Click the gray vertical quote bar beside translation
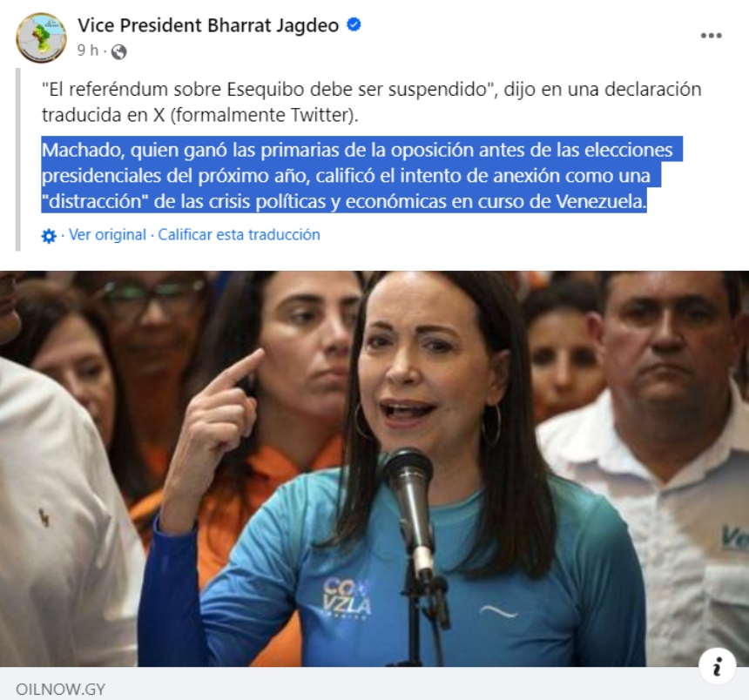The height and width of the screenshot is (700, 749). (18, 159)
